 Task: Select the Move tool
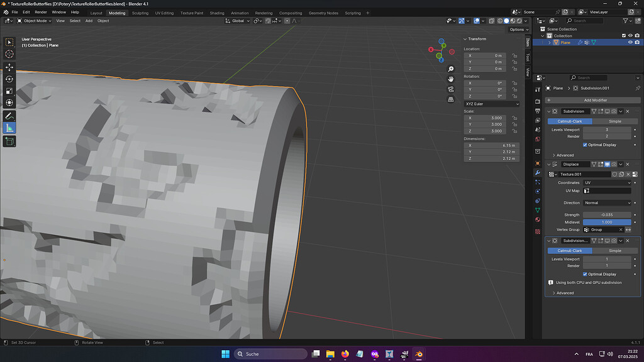(x=9, y=67)
